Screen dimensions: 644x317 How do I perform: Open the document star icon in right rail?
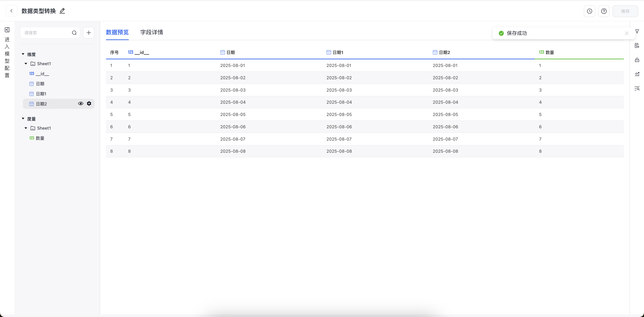click(637, 45)
